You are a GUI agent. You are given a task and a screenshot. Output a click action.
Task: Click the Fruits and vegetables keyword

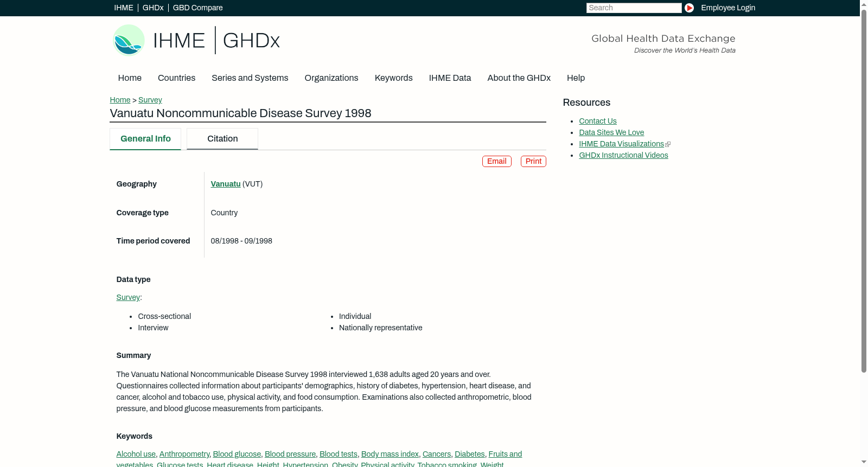tap(505, 454)
